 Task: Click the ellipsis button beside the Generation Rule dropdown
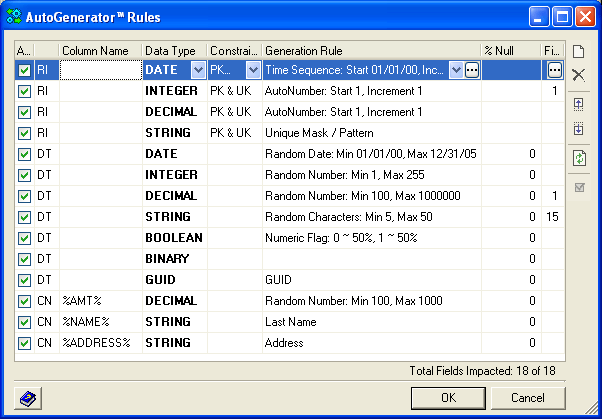(x=472, y=70)
